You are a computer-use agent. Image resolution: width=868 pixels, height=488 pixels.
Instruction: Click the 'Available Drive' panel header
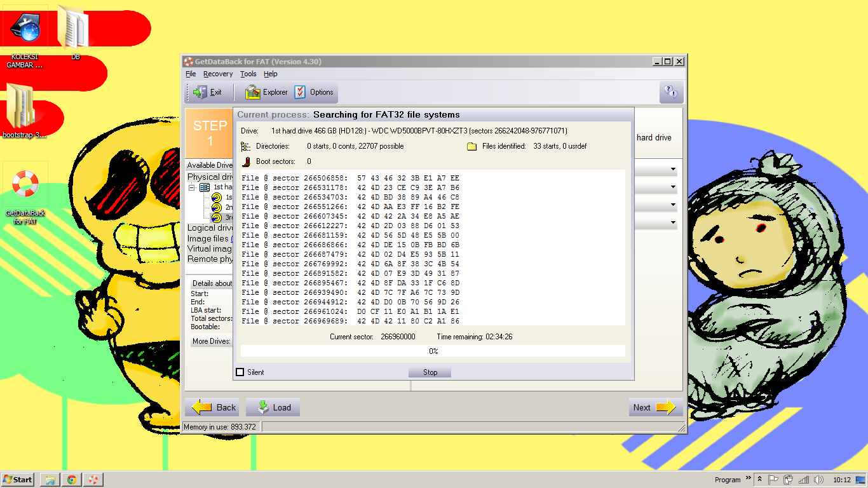click(x=210, y=165)
